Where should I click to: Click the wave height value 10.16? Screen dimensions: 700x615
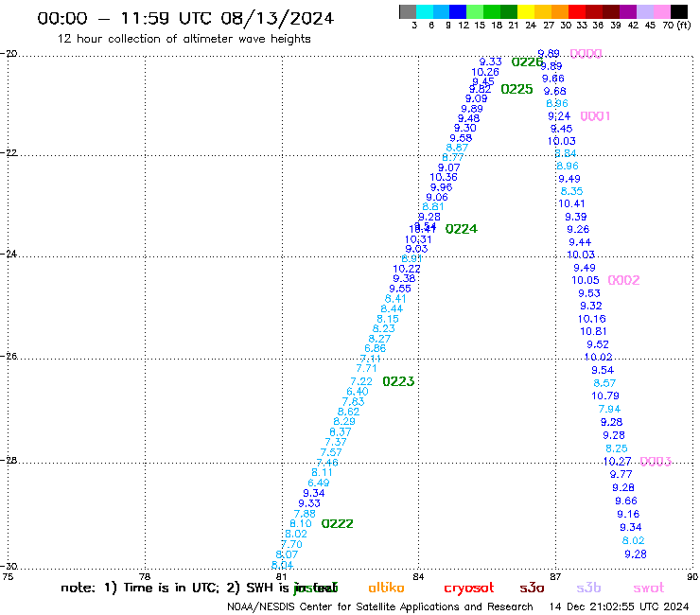coord(591,319)
